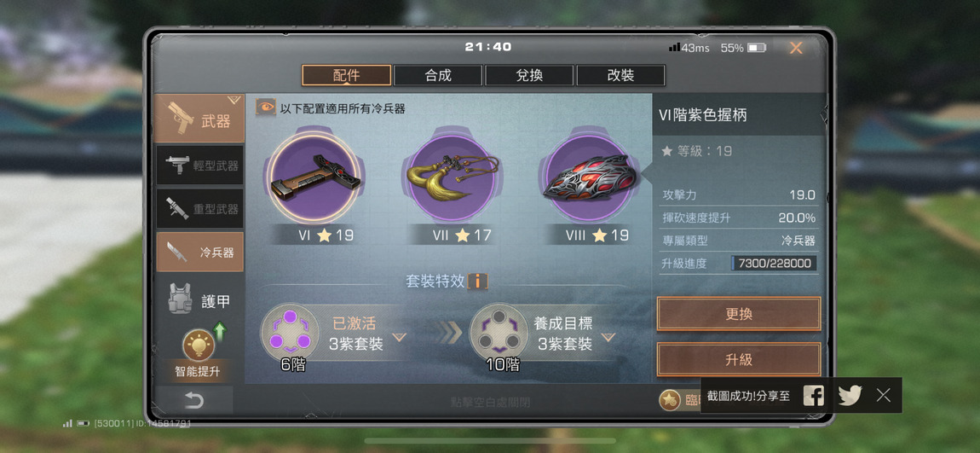980x453 pixels.
Task: Click the 升級進度 progress bar
Action: click(x=774, y=264)
